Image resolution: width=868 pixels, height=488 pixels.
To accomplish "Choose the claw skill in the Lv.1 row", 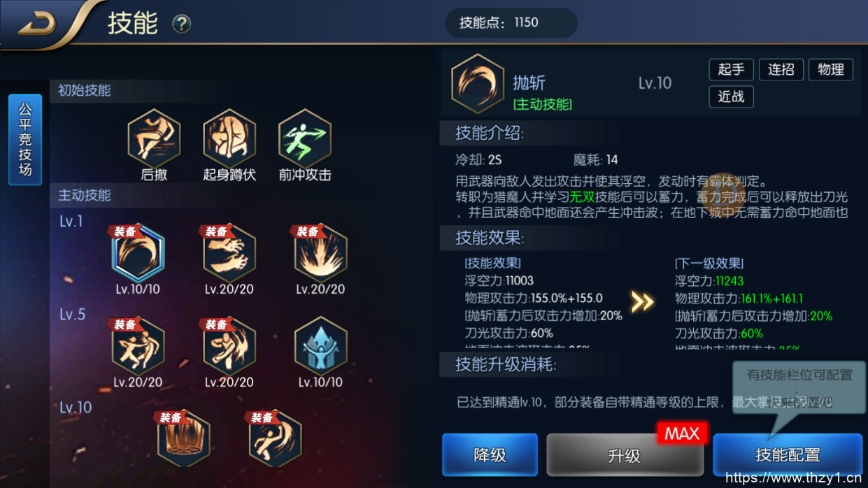I will [x=229, y=252].
